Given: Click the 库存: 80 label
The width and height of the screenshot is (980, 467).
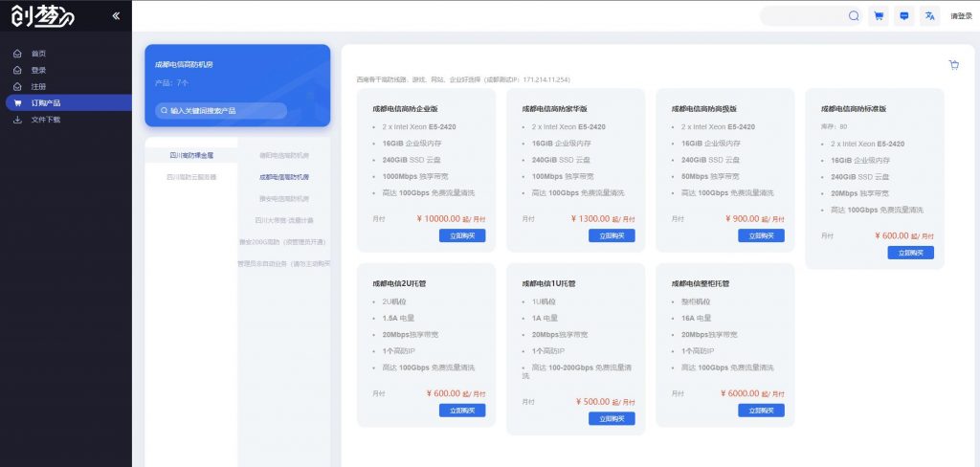Looking at the screenshot, I should [834, 127].
